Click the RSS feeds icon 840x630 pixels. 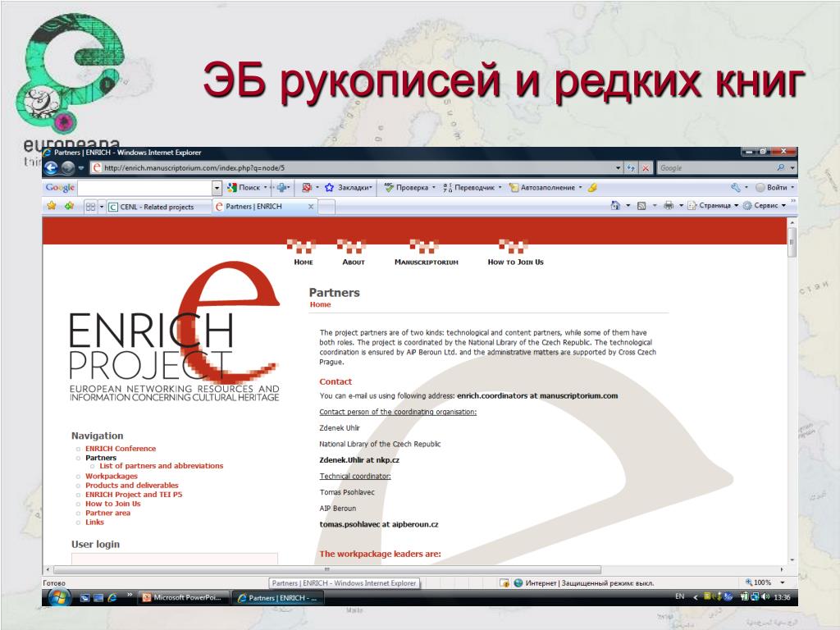(641, 206)
